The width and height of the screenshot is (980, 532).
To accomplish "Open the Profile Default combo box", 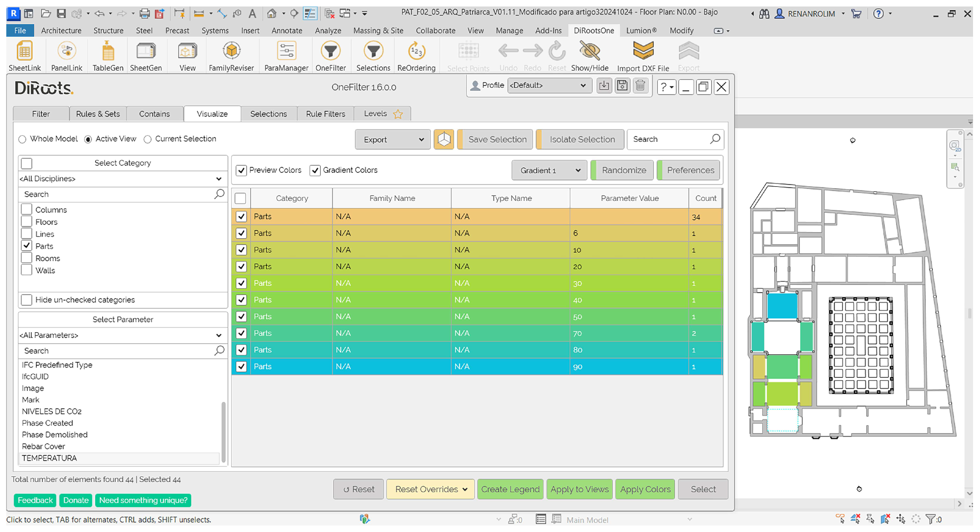I will (549, 85).
